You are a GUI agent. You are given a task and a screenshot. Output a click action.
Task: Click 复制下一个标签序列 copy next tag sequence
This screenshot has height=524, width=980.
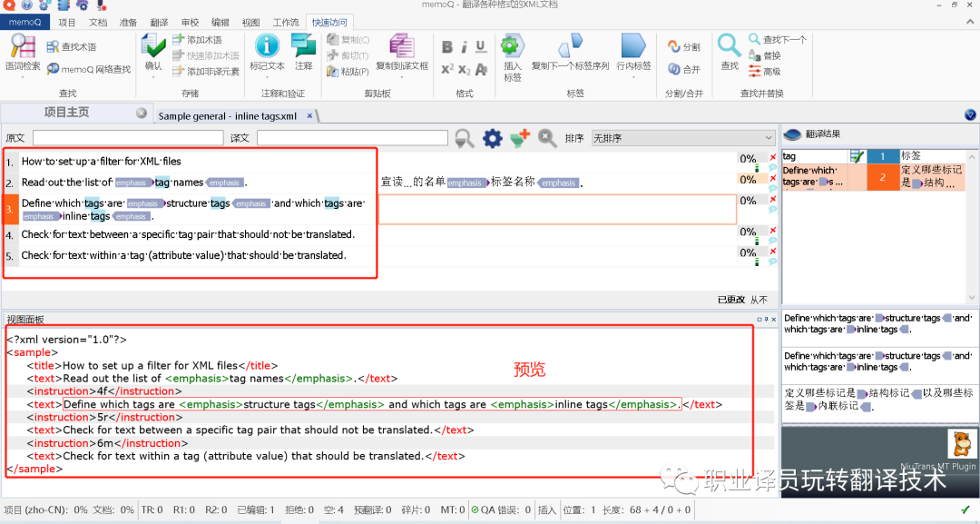pos(571,52)
